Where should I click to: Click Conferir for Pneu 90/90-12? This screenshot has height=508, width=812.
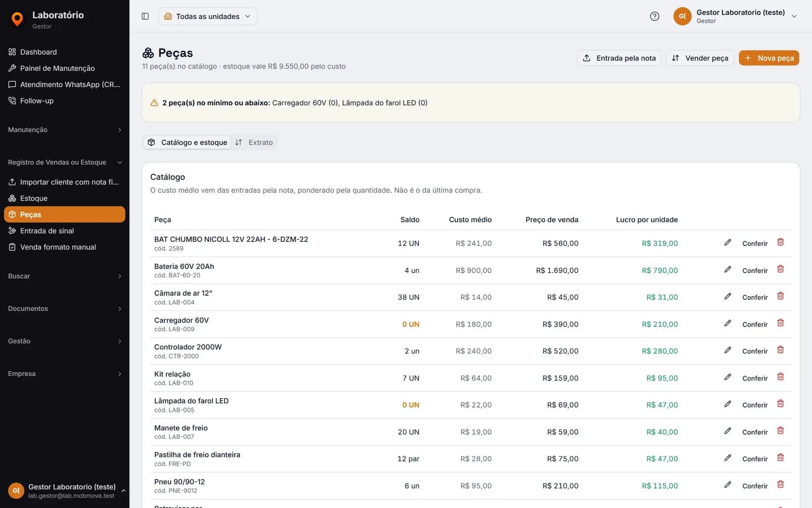pos(755,486)
